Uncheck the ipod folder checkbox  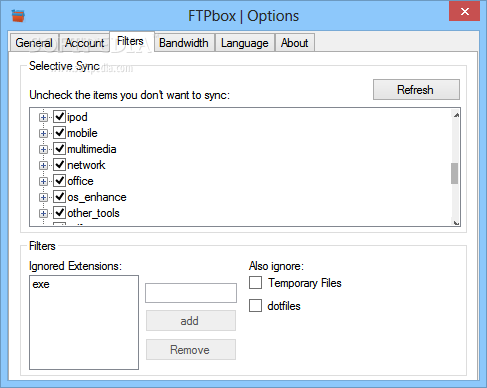click(x=59, y=117)
